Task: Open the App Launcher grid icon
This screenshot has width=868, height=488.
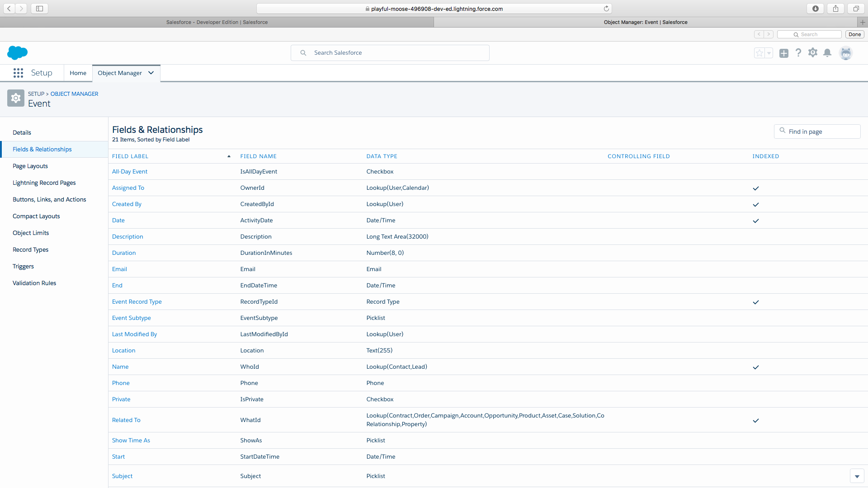Action: (18, 73)
